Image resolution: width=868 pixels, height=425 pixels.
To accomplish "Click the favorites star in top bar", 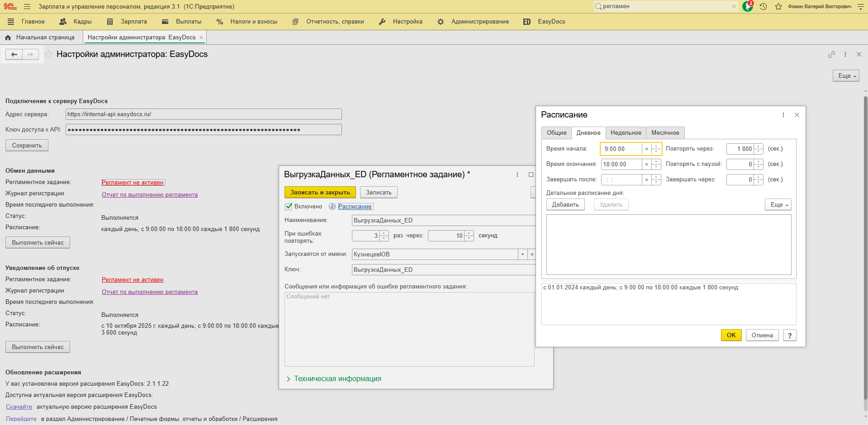I will [x=778, y=7].
